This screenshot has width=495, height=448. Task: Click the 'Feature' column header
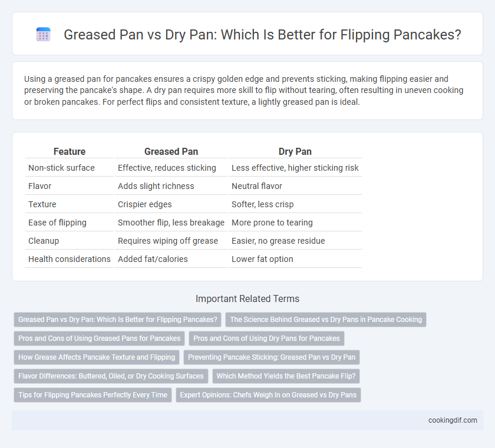pos(69,152)
